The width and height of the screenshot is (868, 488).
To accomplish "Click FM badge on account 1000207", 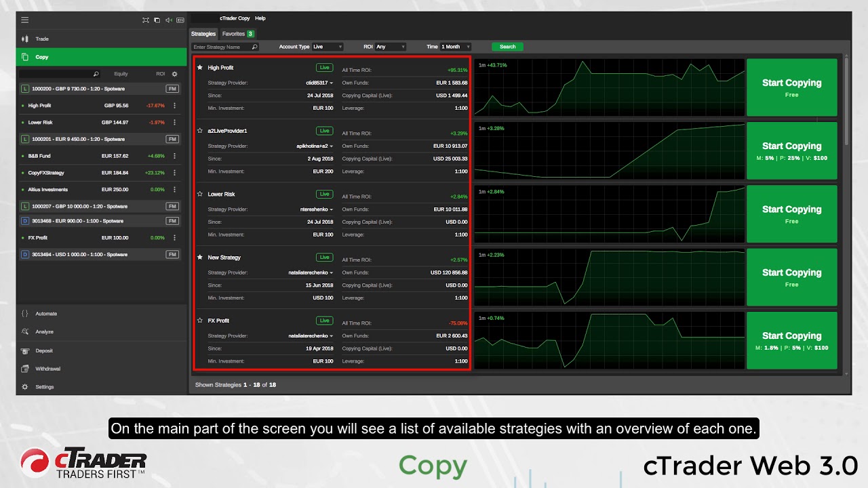I will pyautogui.click(x=172, y=206).
